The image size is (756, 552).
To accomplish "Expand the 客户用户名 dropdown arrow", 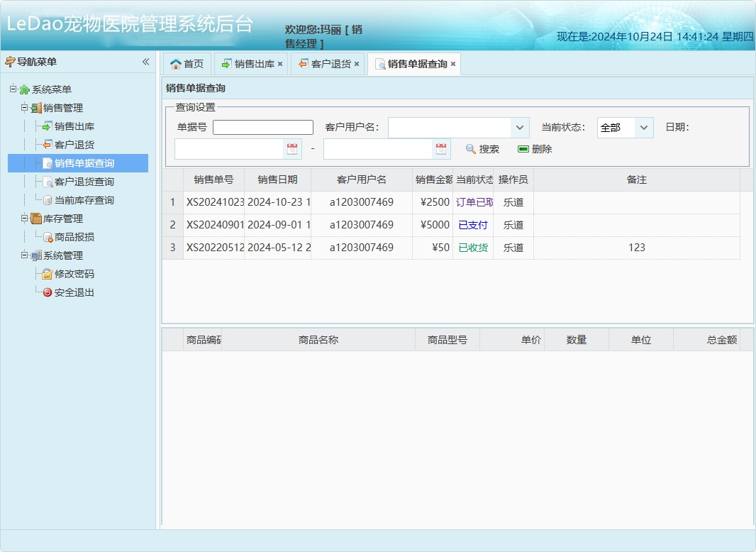I will coord(520,127).
